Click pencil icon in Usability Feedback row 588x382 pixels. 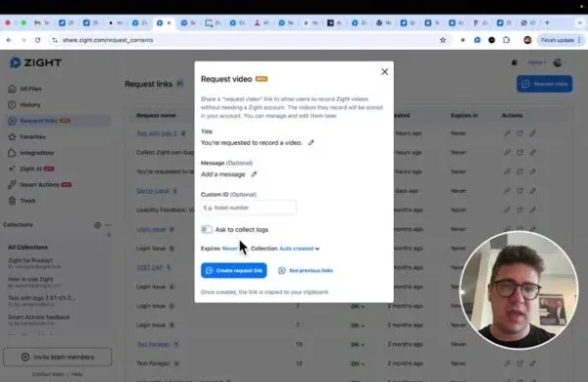[x=532, y=210]
